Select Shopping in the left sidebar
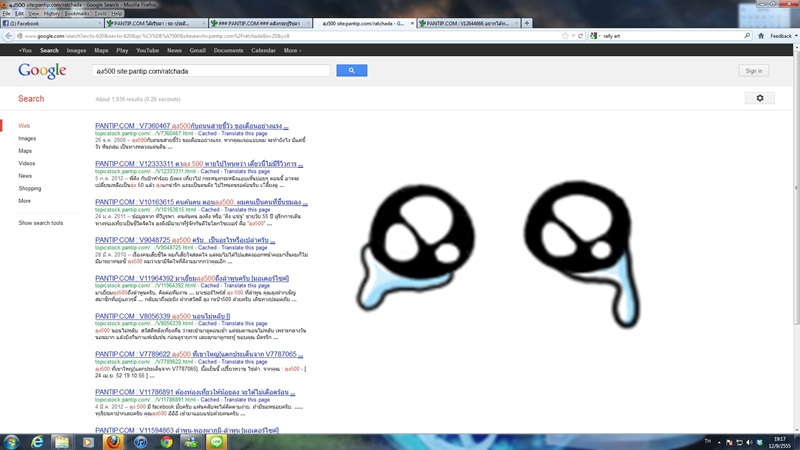Screen dimensions: 800x450 (30, 188)
